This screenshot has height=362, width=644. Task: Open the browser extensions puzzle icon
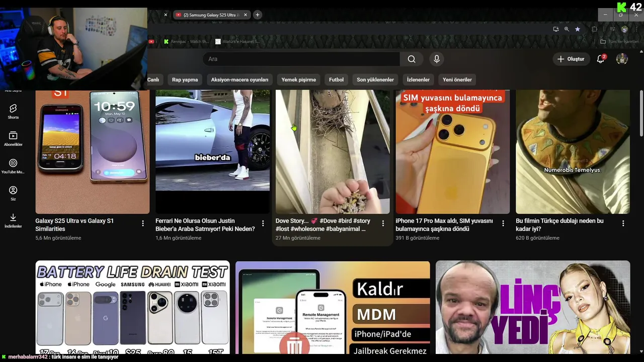(x=595, y=29)
